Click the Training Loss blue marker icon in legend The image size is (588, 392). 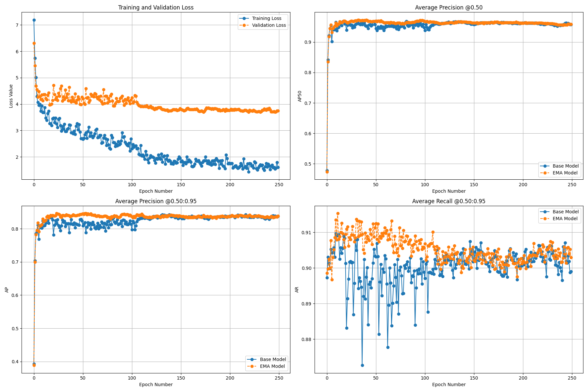245,18
